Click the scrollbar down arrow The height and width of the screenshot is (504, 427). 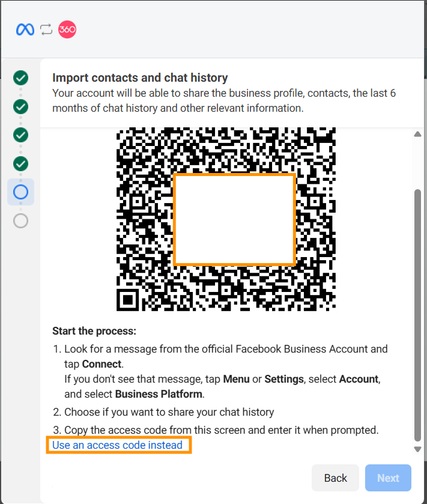417,449
